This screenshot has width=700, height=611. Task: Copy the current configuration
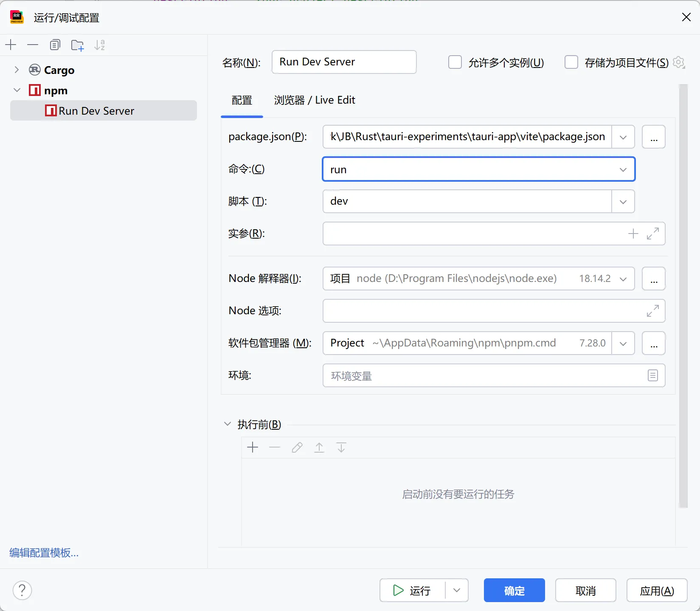[55, 45]
